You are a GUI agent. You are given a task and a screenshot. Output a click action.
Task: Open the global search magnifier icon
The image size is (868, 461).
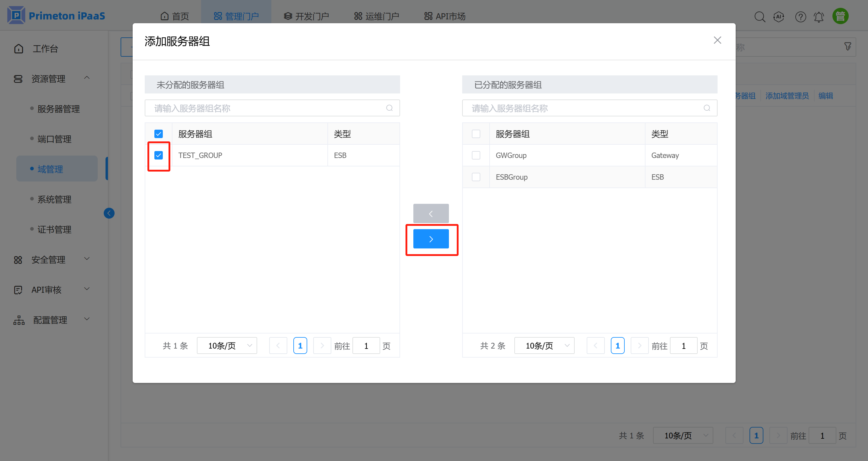point(760,16)
